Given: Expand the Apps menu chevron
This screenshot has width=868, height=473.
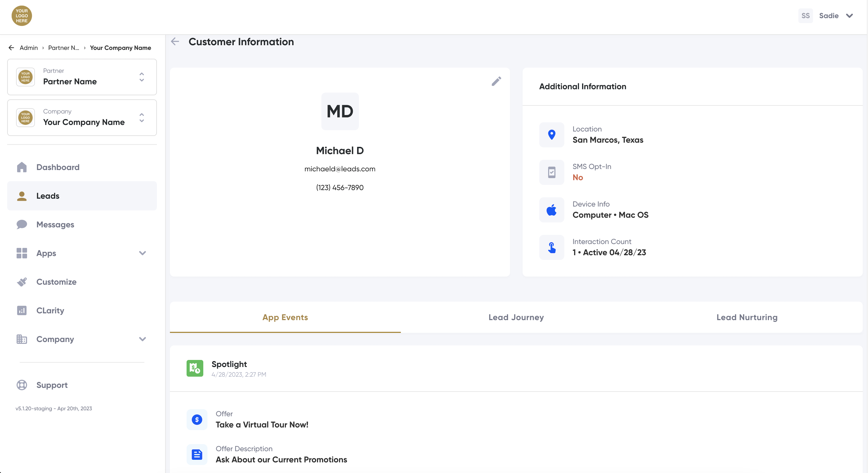Looking at the screenshot, I should [142, 253].
